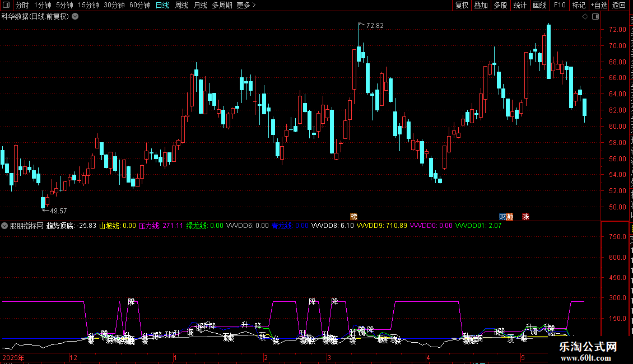This screenshot has height=364, width=633.
Task: Click the 72.00 price axis label
Action: coord(617,30)
